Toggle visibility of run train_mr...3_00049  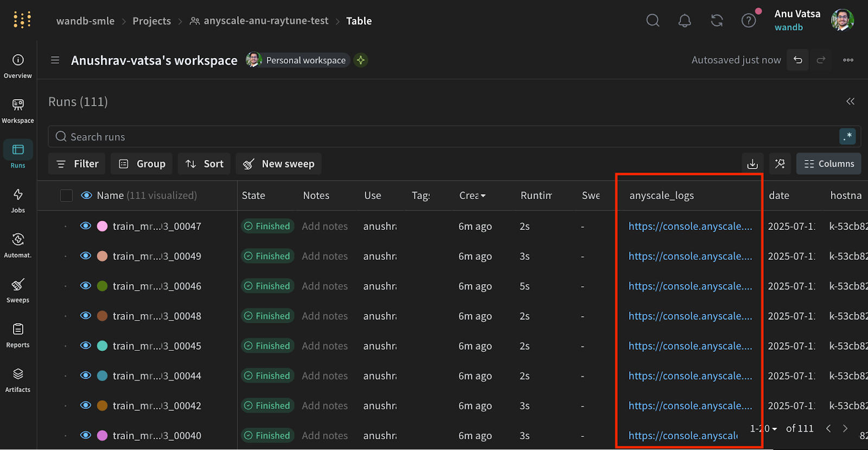(x=86, y=256)
